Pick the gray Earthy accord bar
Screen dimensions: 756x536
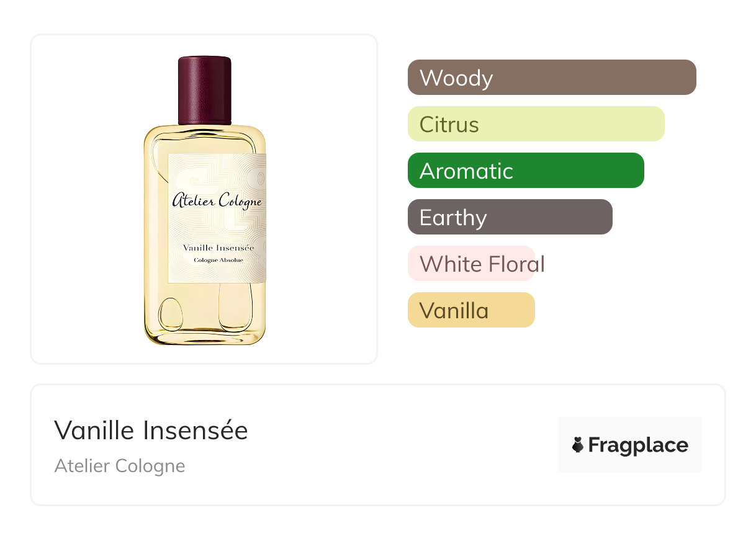[x=510, y=217]
